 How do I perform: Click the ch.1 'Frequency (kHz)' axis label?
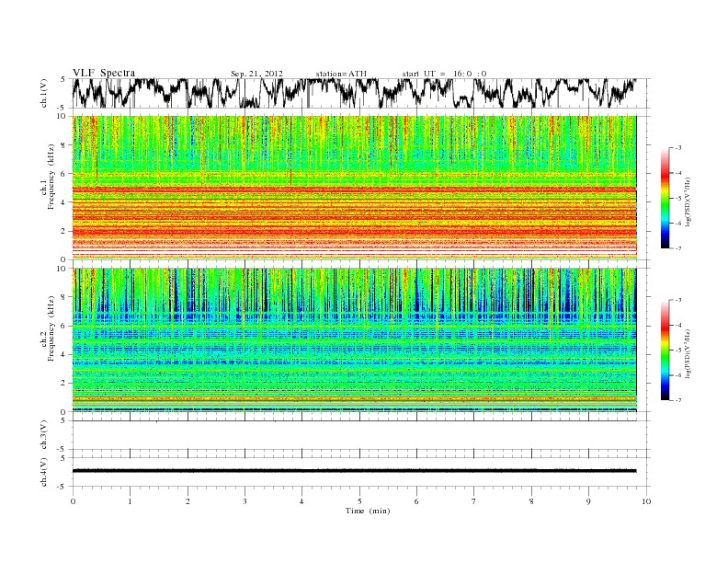[x=51, y=177]
